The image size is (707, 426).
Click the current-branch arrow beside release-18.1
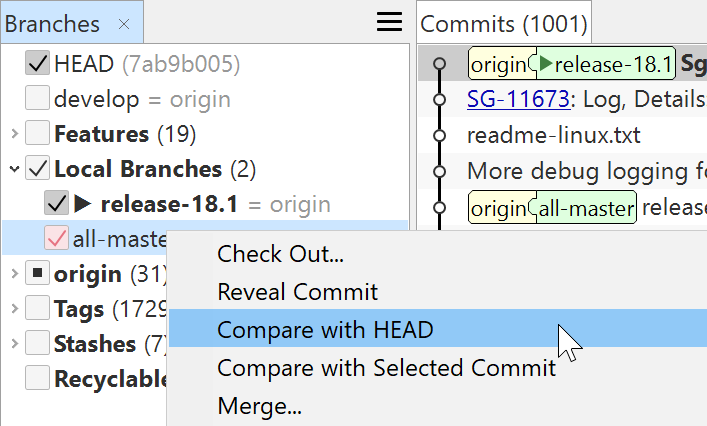[x=83, y=205]
